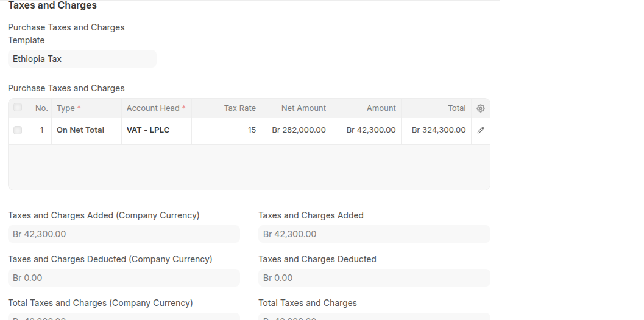Screen dimensions: 644x320
Task: Click the pencil edit icon on row 1
Action: pos(480,130)
